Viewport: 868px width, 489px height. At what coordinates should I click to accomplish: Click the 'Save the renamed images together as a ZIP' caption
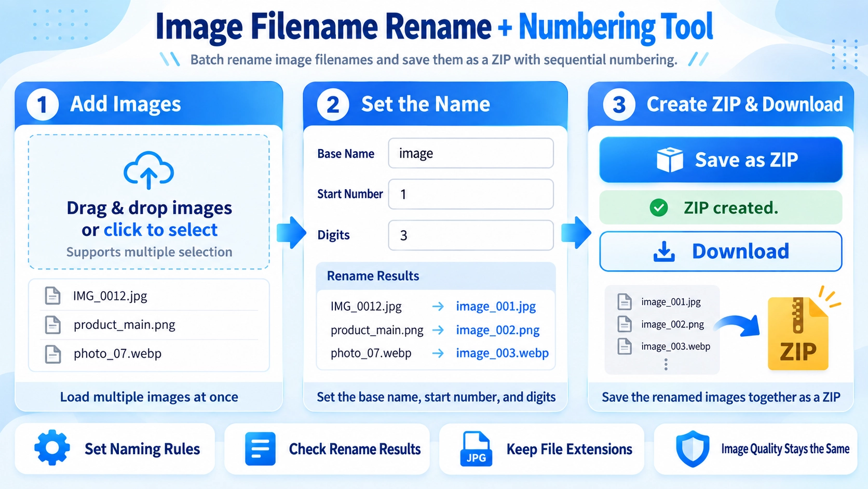click(721, 397)
